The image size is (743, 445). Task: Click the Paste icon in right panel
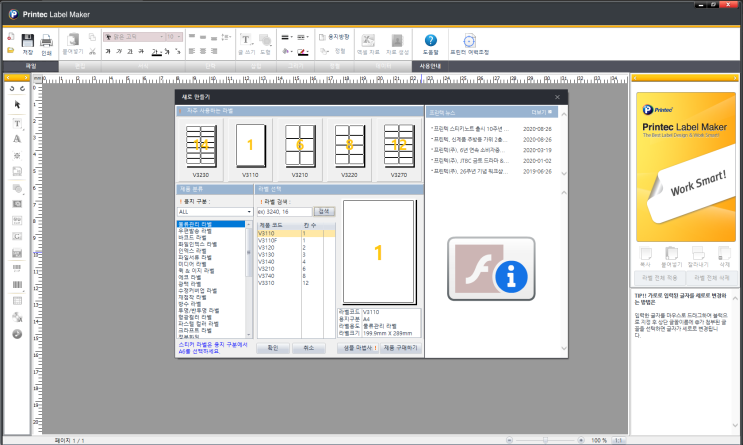pyautogui.click(x=671, y=254)
